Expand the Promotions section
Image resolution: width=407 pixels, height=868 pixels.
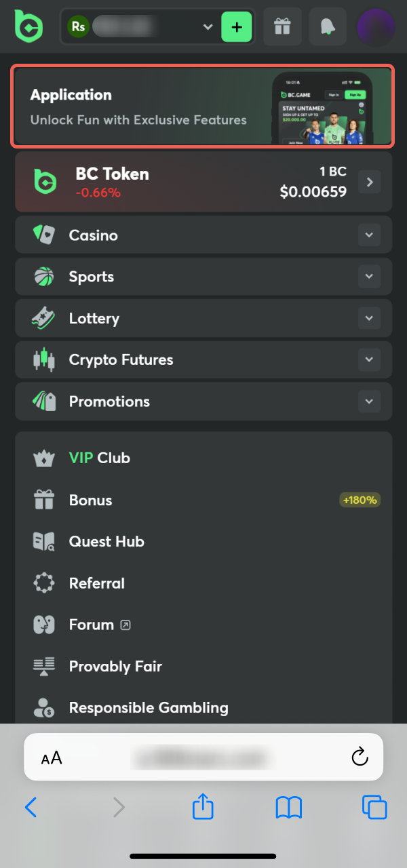coord(370,401)
